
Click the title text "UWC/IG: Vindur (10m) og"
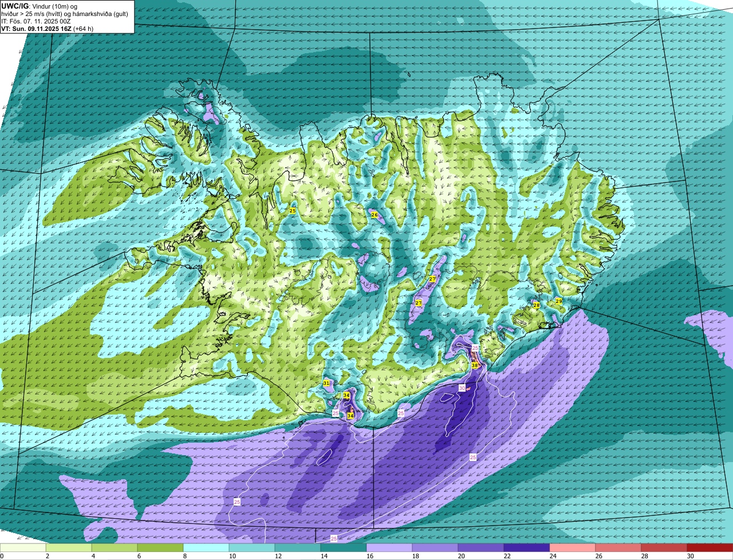39,6
